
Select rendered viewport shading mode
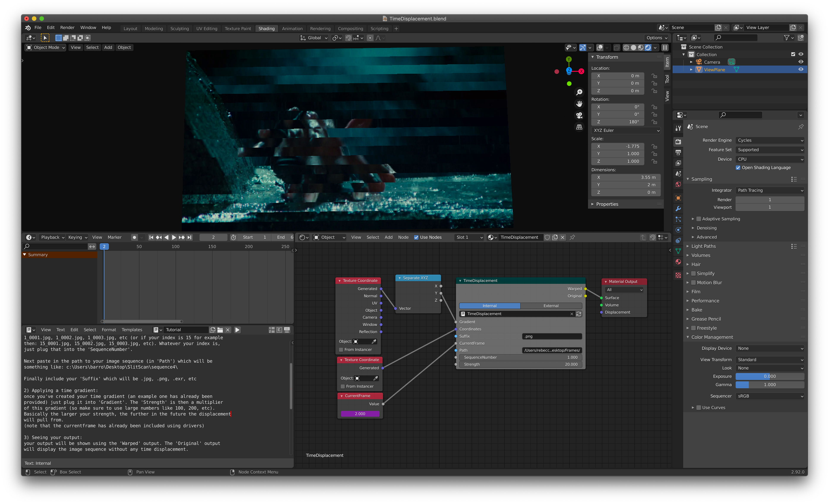648,47
